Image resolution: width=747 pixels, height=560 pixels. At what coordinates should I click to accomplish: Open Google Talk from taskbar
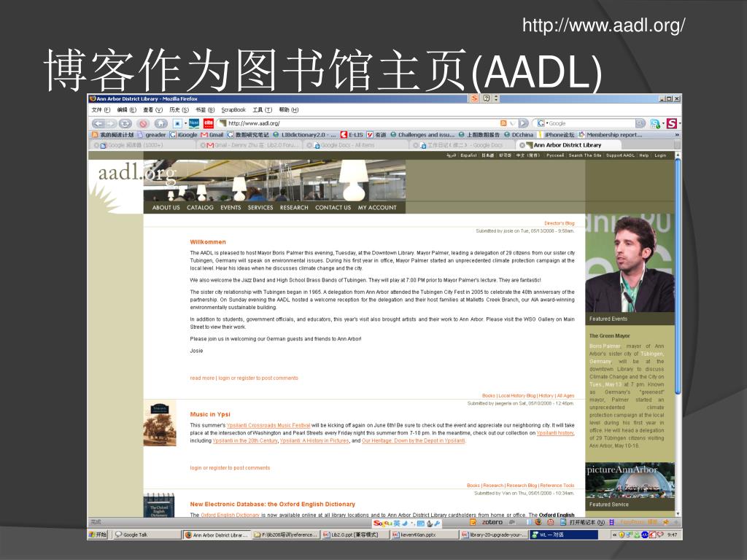[146, 534]
